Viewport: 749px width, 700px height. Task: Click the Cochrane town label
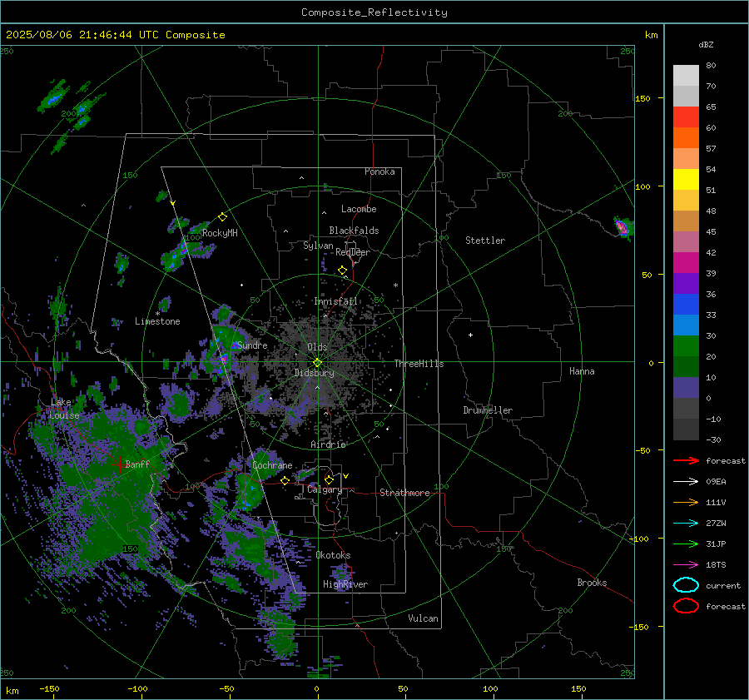[272, 465]
